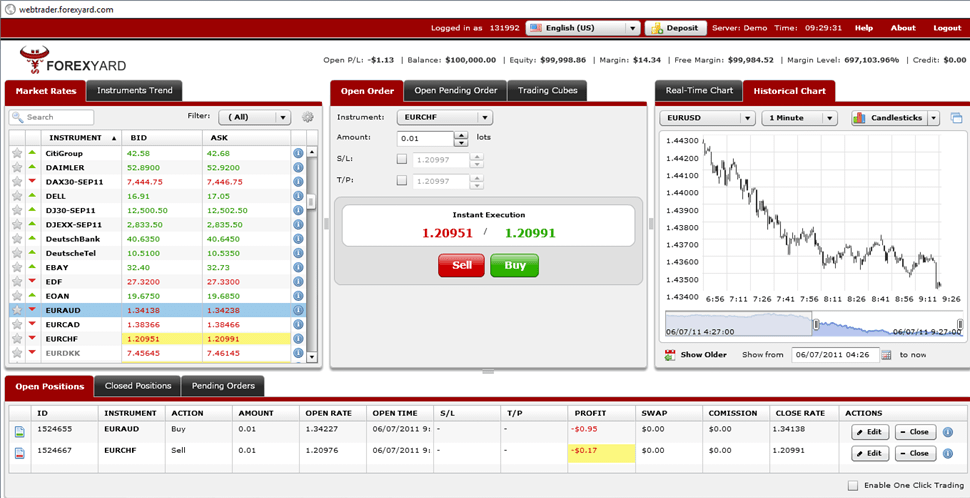Image resolution: width=970 pixels, height=498 pixels.
Task: Close the EURAUD open position
Action: coord(916,432)
